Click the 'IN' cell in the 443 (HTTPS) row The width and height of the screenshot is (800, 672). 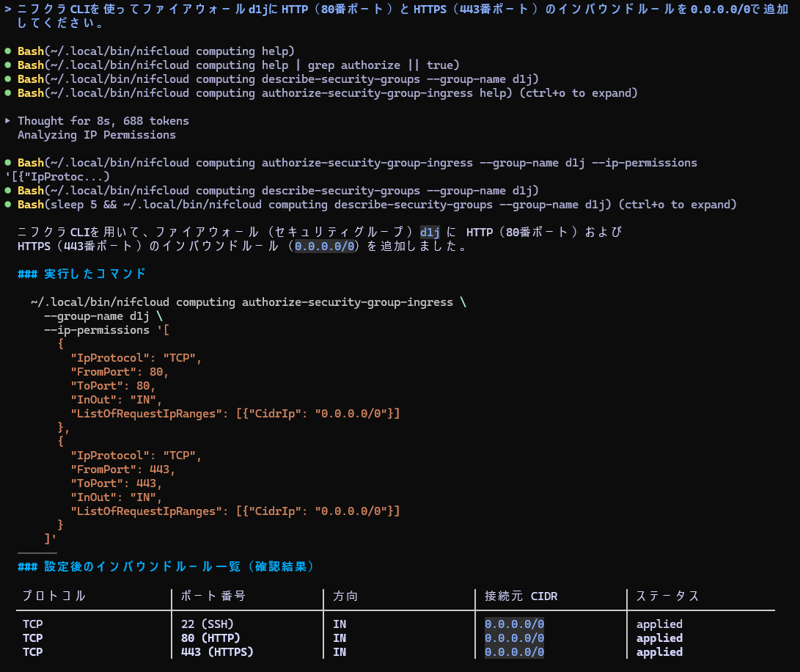pos(340,651)
